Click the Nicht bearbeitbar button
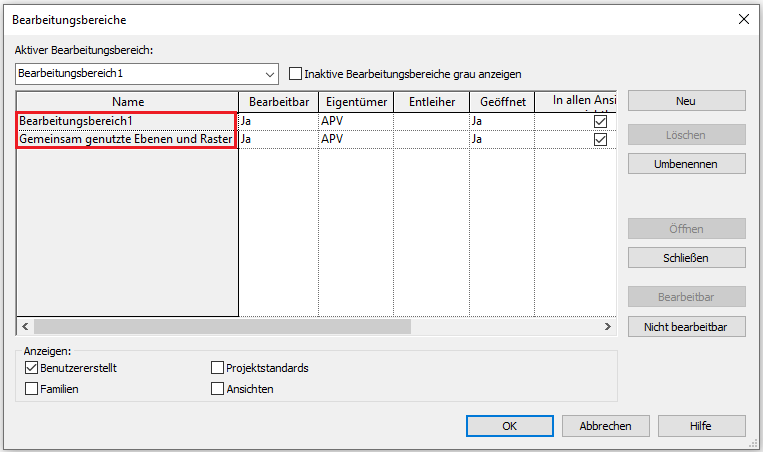763x452 pixels. (686, 326)
